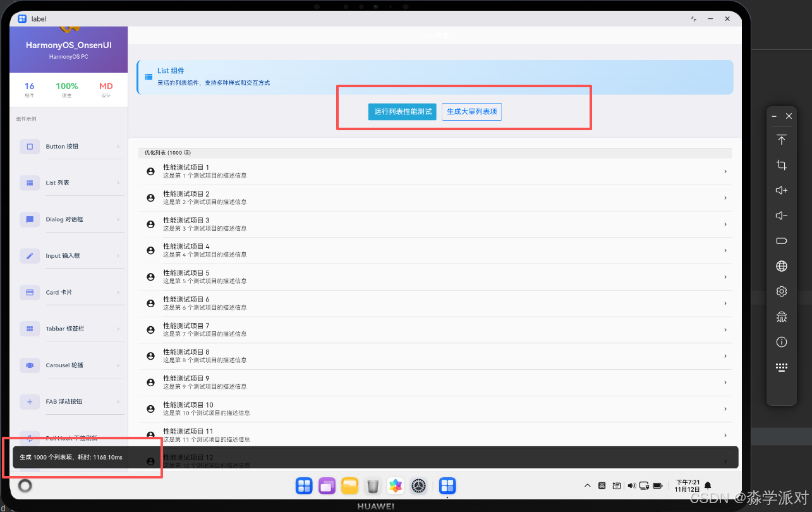Image resolution: width=812 pixels, height=512 pixels.
Task: Click the 优化列表 (1000 项) header
Action: point(435,153)
